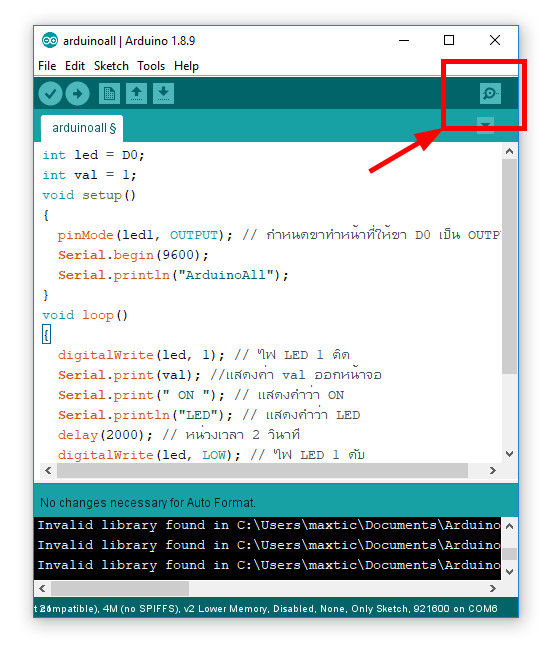Close the Arduino window

(x=495, y=40)
